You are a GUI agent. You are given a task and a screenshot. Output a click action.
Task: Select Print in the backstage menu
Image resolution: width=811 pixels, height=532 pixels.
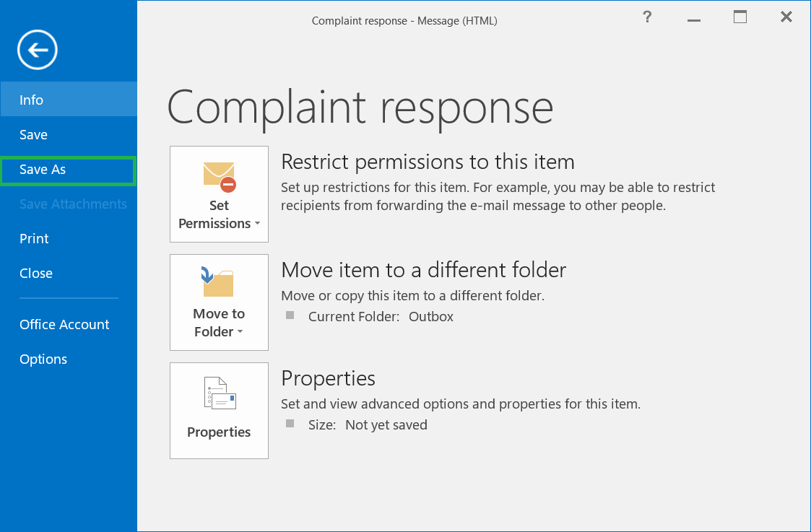coord(34,239)
